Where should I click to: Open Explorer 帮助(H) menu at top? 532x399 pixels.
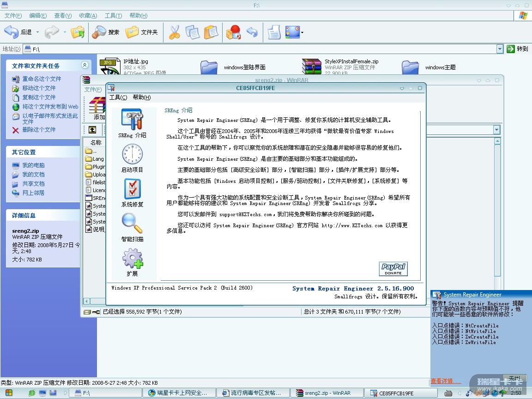[x=138, y=16]
